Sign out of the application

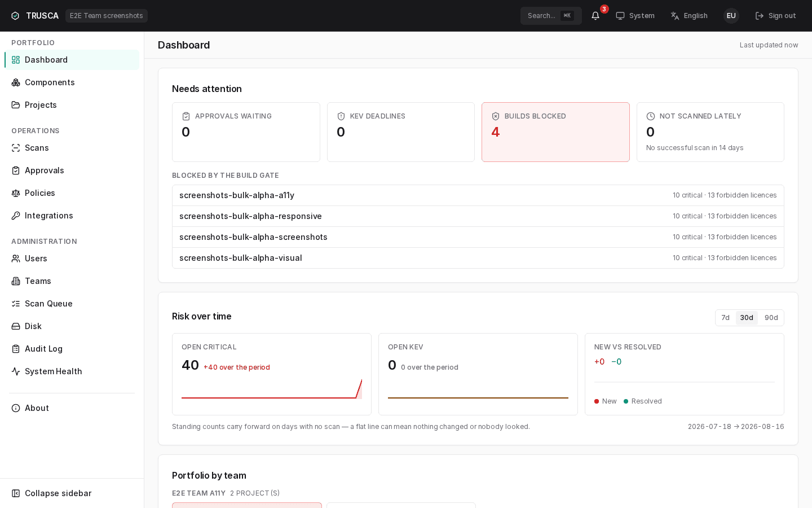click(775, 16)
